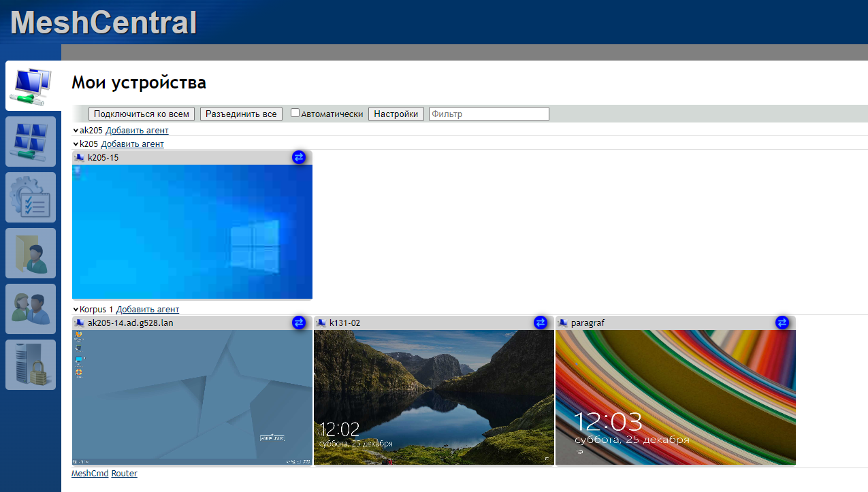Click computer icon beside paragraf name
Image resolution: width=868 pixels, height=492 pixels.
pyautogui.click(x=563, y=323)
